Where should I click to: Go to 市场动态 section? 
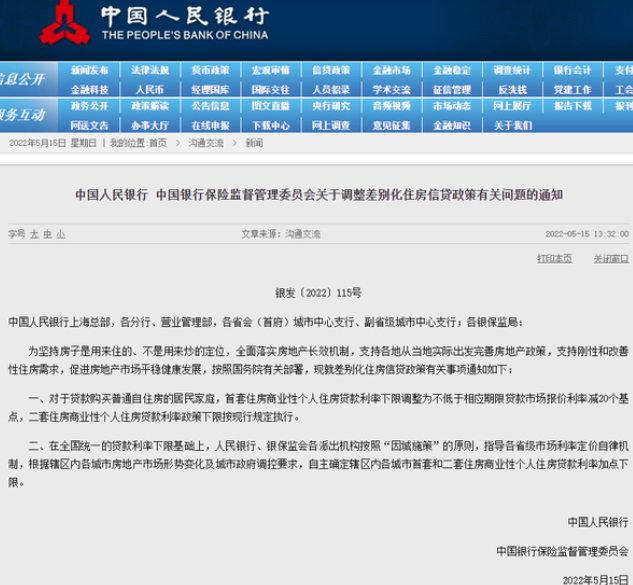(x=452, y=106)
